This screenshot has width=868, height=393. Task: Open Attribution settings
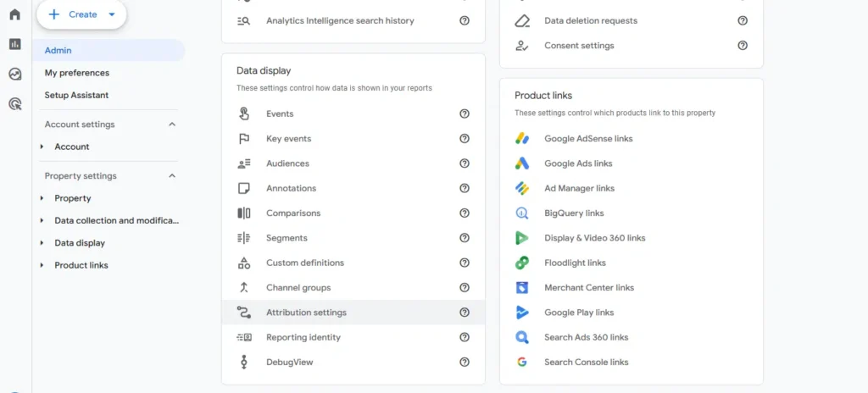coord(306,313)
